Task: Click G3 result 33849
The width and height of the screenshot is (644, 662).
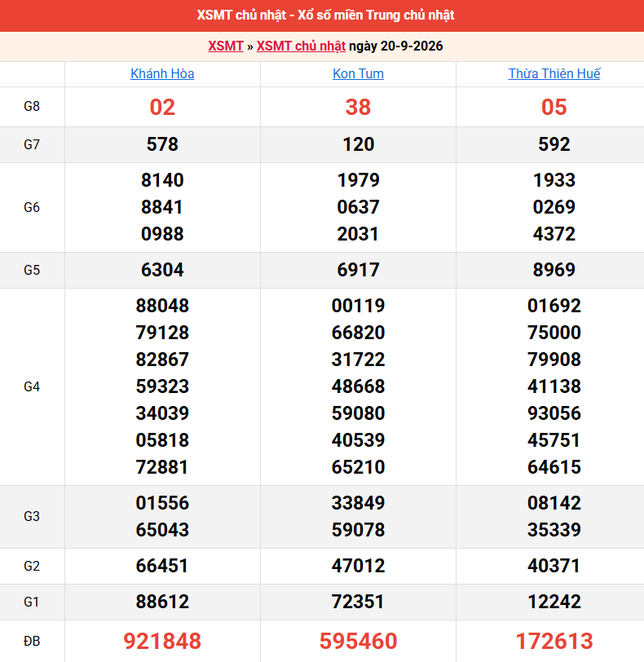Action: pos(359,504)
